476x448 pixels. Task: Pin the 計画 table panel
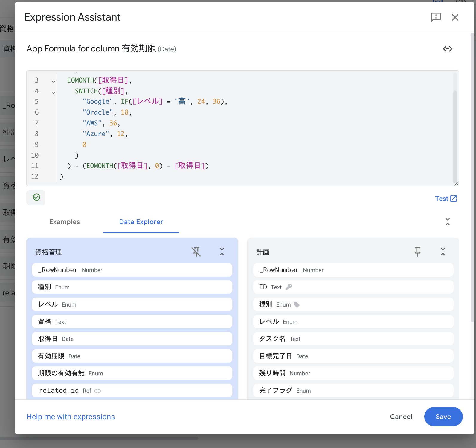(x=417, y=252)
